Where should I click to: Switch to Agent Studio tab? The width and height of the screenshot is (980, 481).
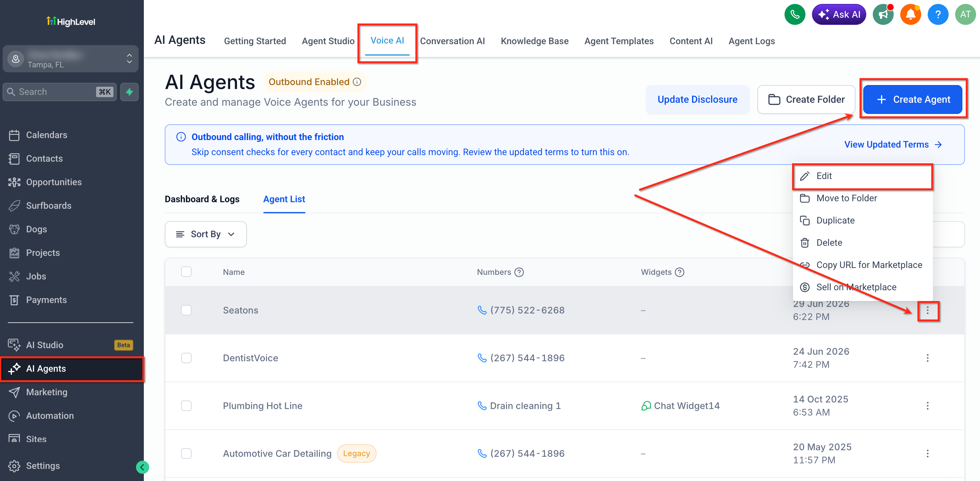pos(328,41)
